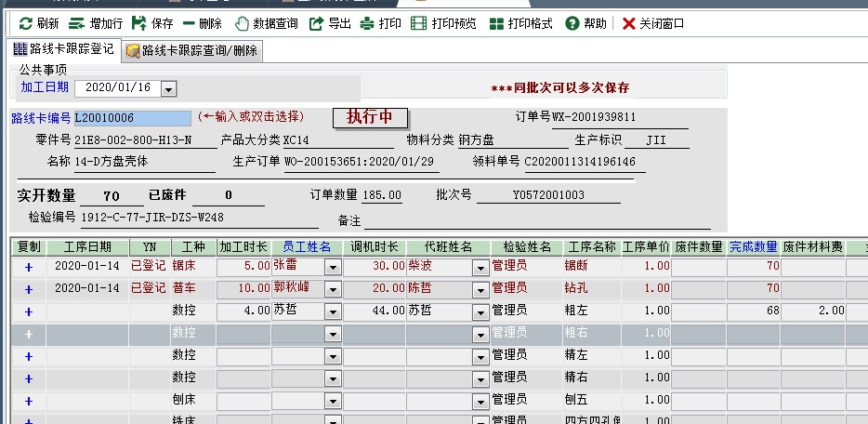The image size is (868, 424).
Task: Click 领料单号 C2020011314196146
Action: pyautogui.click(x=580, y=162)
